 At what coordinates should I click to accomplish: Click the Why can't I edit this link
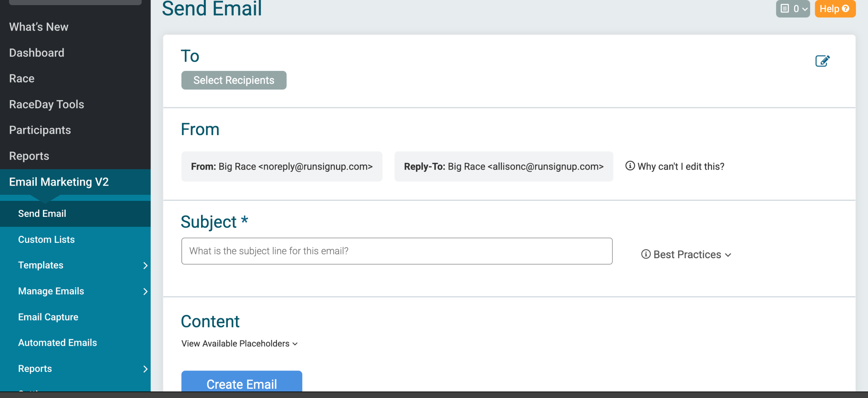click(680, 167)
